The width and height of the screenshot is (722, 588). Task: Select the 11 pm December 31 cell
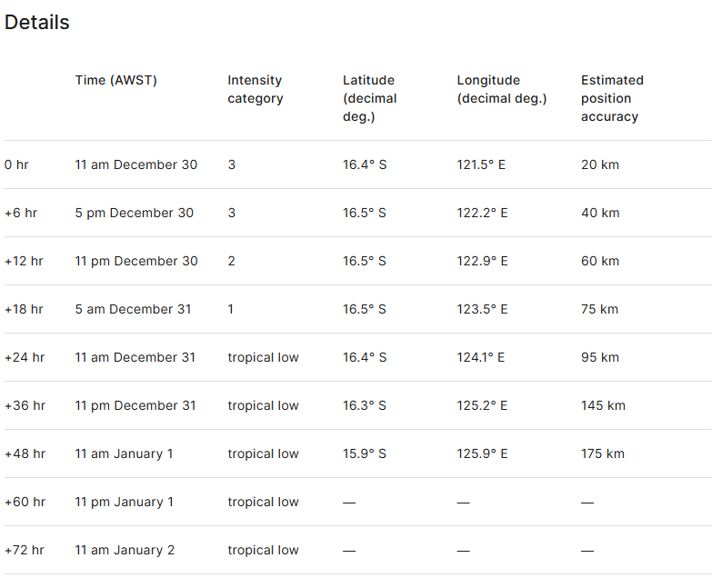click(135, 405)
